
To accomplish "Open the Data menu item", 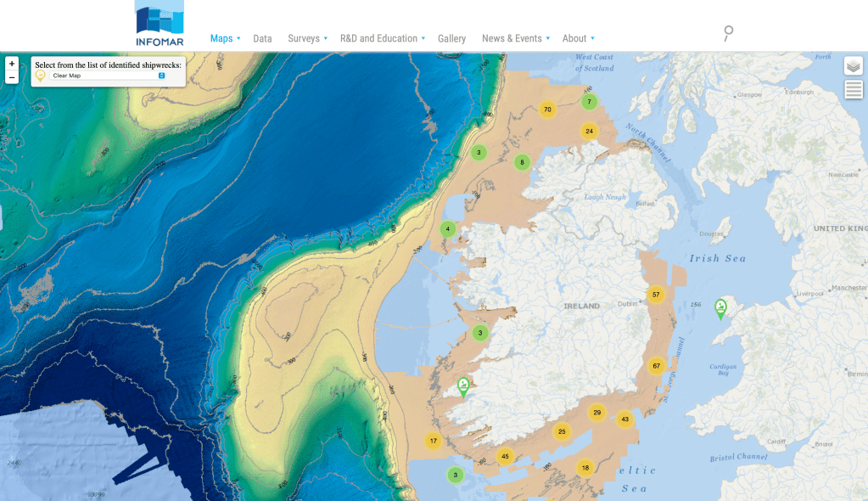I will (262, 38).
